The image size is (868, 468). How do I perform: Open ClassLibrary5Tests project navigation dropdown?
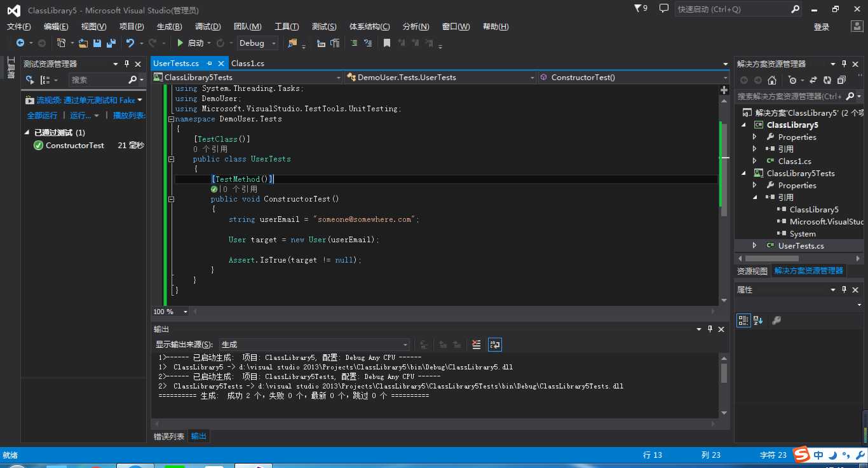248,77
